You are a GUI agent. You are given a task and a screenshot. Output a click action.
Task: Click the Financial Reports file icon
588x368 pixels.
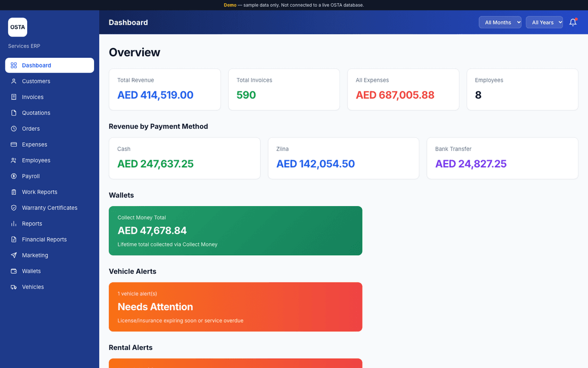pyautogui.click(x=14, y=239)
